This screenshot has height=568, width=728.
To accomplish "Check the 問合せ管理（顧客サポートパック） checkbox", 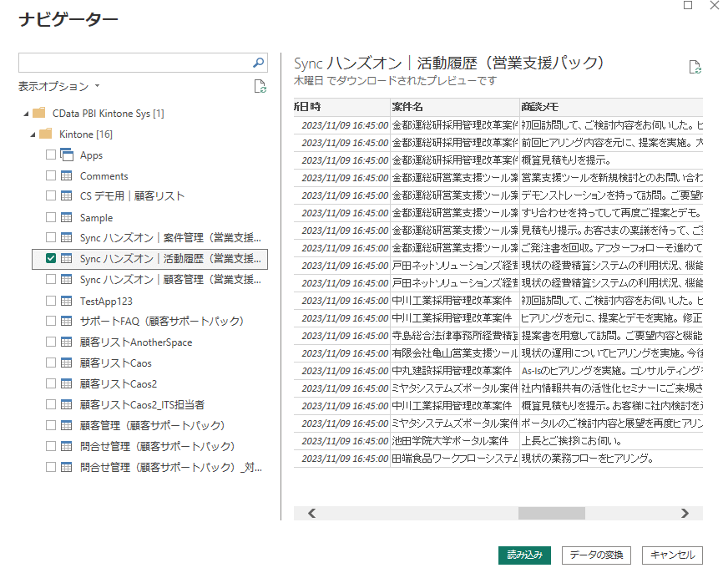I will pyautogui.click(x=51, y=446).
